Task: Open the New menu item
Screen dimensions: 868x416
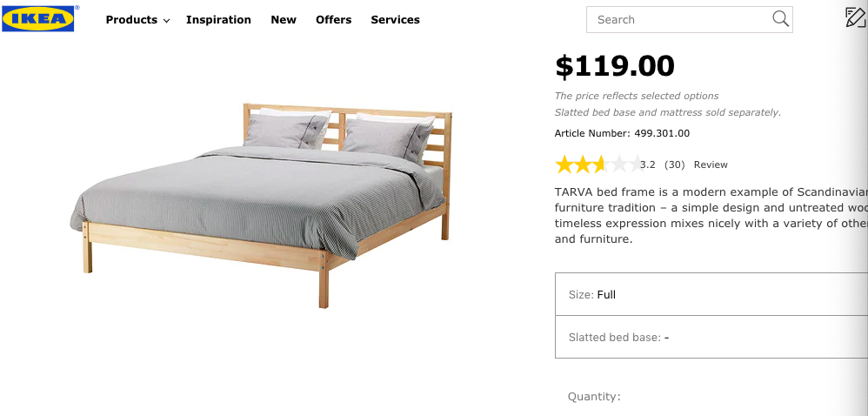Action: pos(284,20)
